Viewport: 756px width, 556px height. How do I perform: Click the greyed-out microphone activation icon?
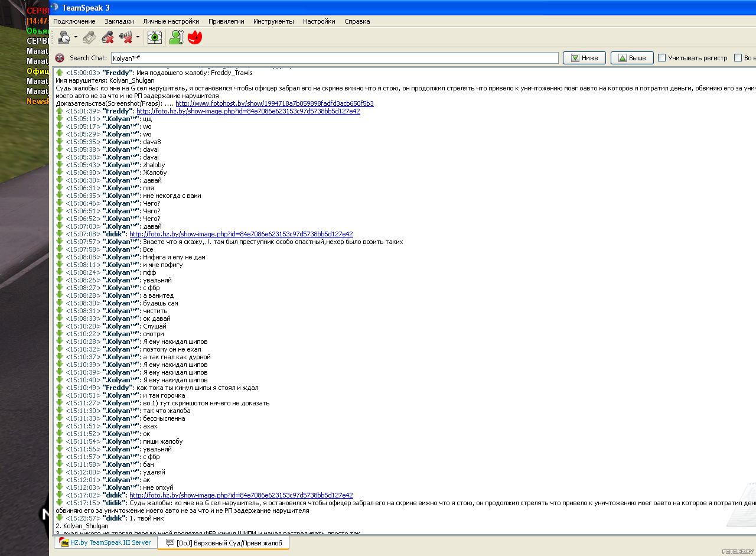point(89,37)
